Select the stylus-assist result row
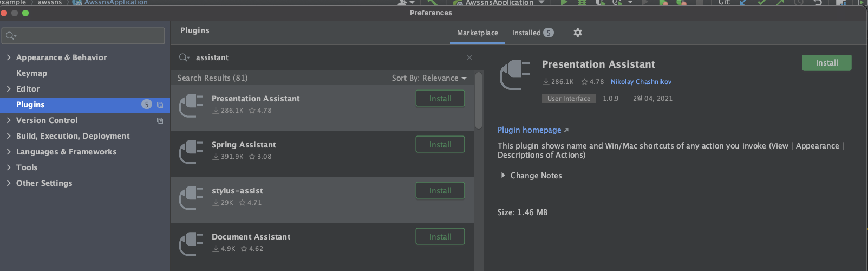Image resolution: width=868 pixels, height=271 pixels. pos(322,200)
